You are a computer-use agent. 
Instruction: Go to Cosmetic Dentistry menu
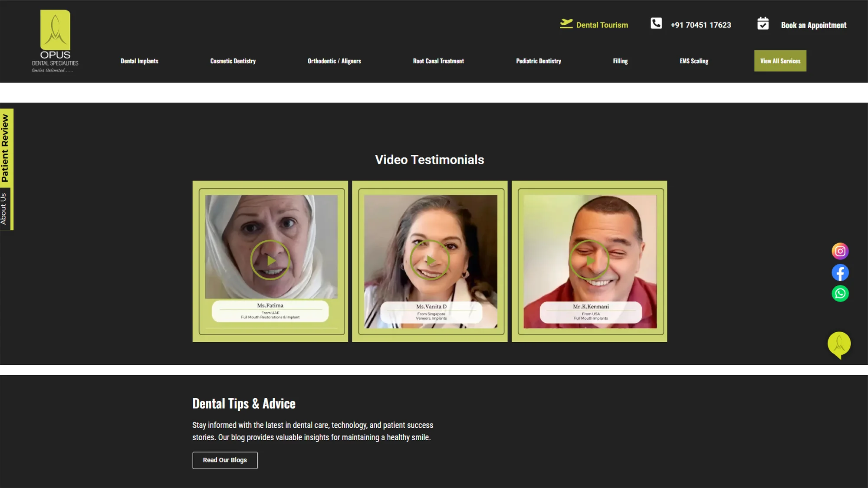coord(233,61)
